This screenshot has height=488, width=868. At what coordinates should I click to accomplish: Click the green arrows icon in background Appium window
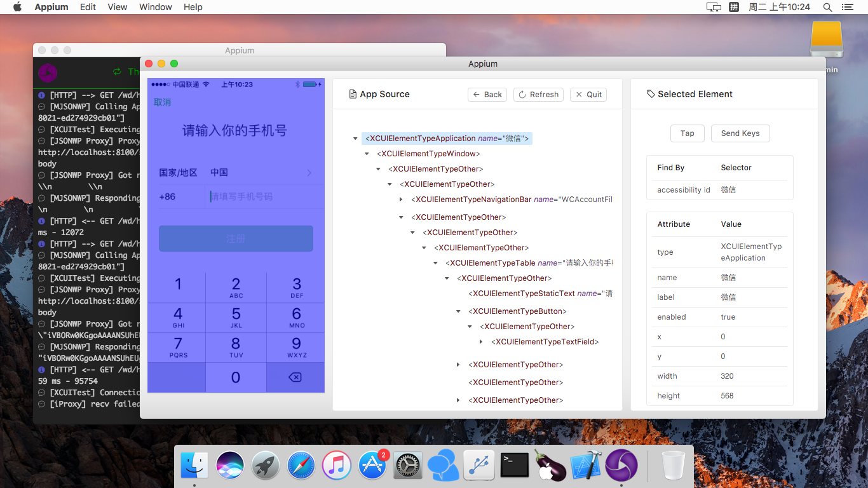pos(117,72)
